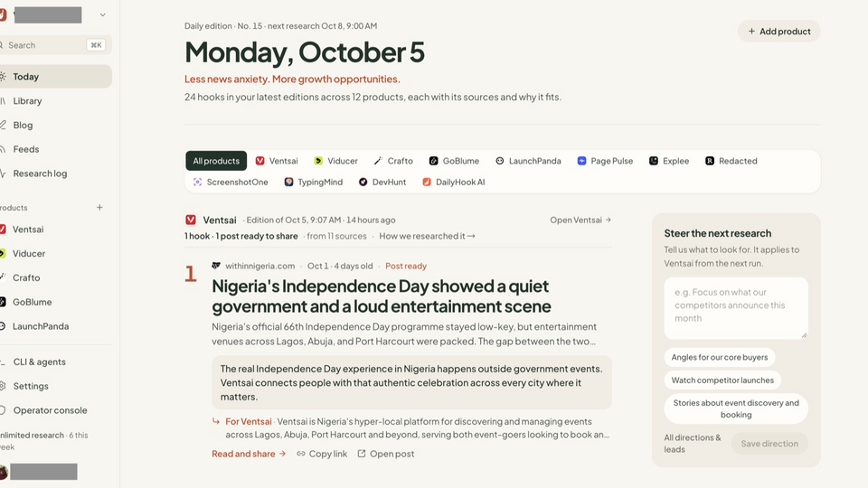Viewport: 868px width, 488px height.
Task: Open All directions & leads link
Action: pos(693,443)
